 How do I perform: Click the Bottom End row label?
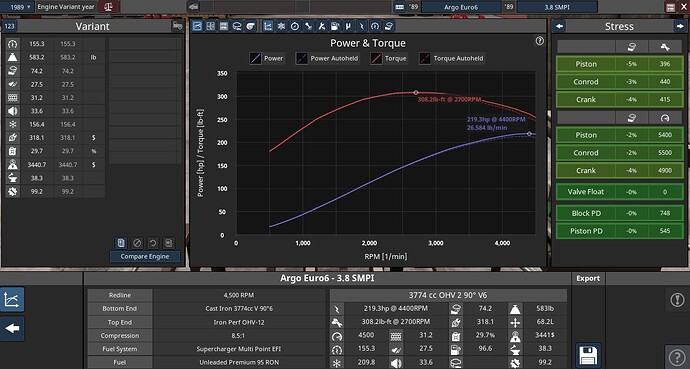point(120,309)
